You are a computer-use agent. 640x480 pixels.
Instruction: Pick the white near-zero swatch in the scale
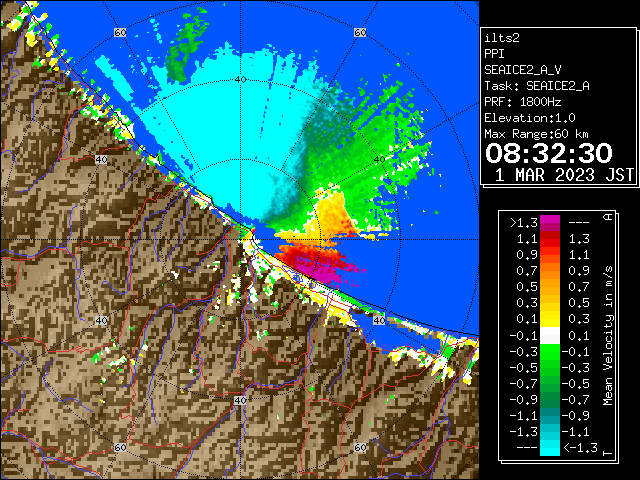pyautogui.click(x=550, y=336)
